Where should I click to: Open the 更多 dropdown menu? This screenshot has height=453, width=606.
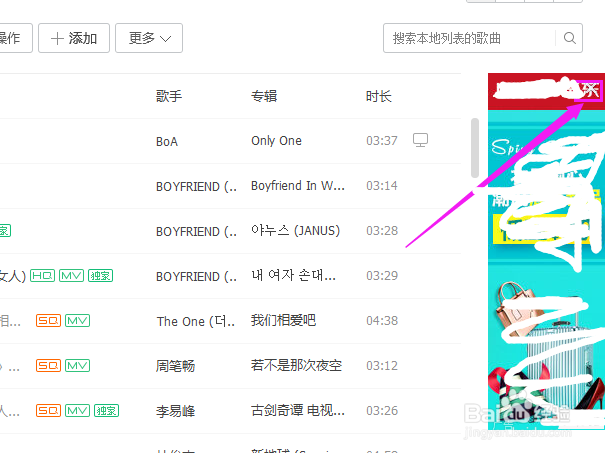[x=149, y=38]
